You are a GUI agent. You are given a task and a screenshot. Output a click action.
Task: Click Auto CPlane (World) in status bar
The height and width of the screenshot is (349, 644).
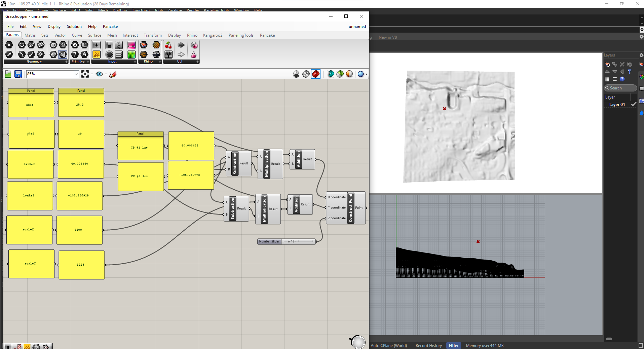pos(389,345)
